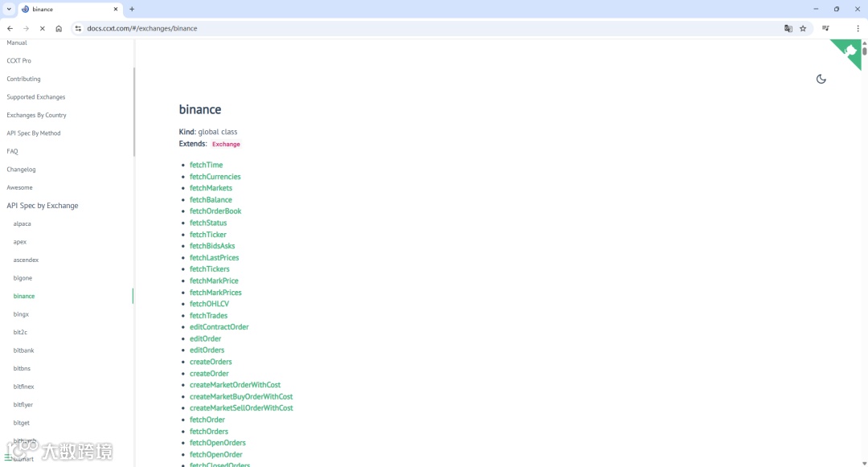The height and width of the screenshot is (467, 868).
Task: Close the binance tab
Action: coord(116,9)
